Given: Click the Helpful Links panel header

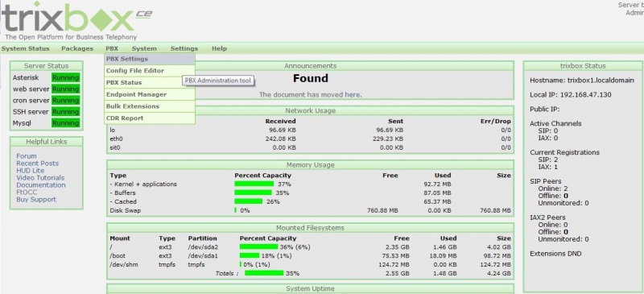Looking at the screenshot, I should (47, 142).
